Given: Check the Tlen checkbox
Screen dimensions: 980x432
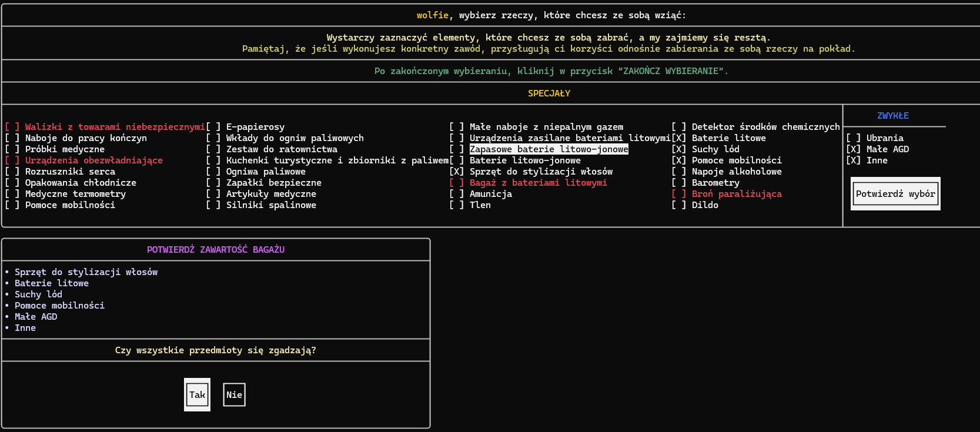Looking at the screenshot, I should (x=457, y=205).
